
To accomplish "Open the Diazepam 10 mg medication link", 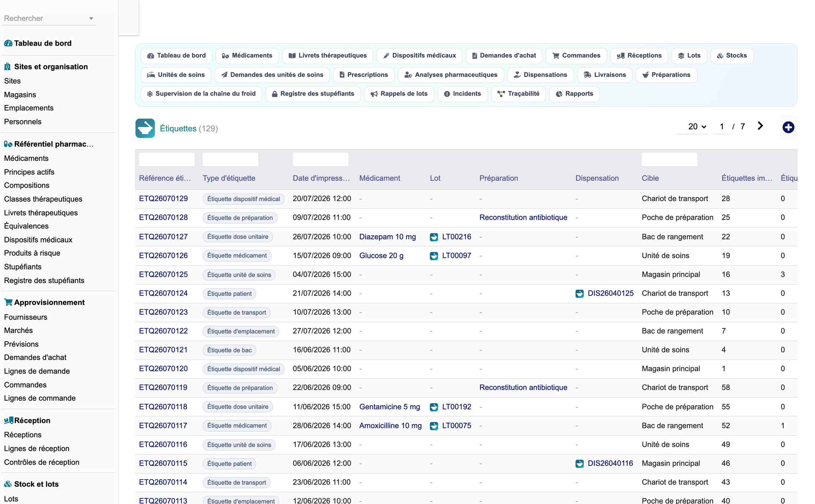I will click(x=387, y=237).
